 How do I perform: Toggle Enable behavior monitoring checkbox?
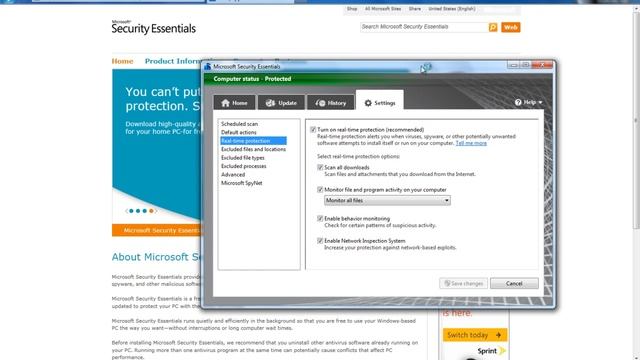click(x=320, y=218)
